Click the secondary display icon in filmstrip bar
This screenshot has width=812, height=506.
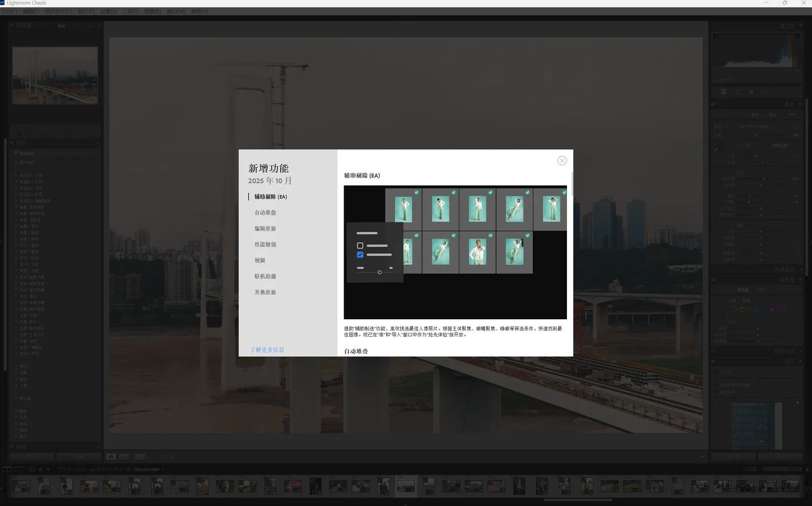tap(19, 469)
